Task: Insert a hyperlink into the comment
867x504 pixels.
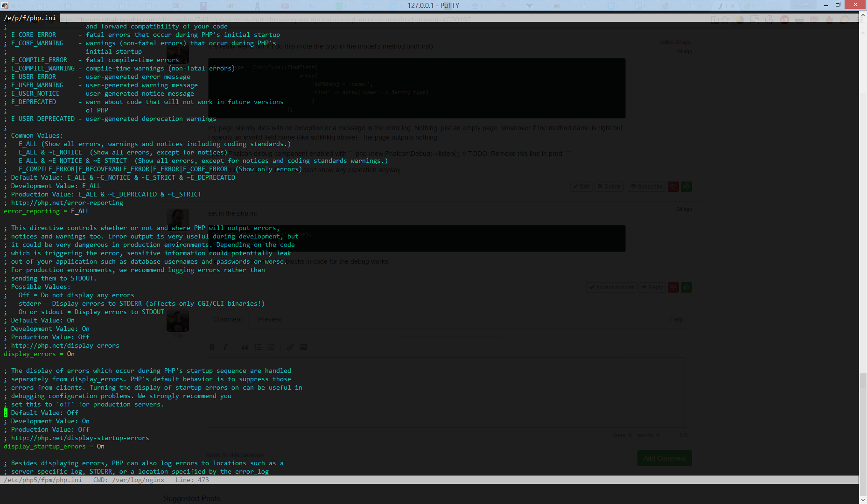Action: [290, 347]
